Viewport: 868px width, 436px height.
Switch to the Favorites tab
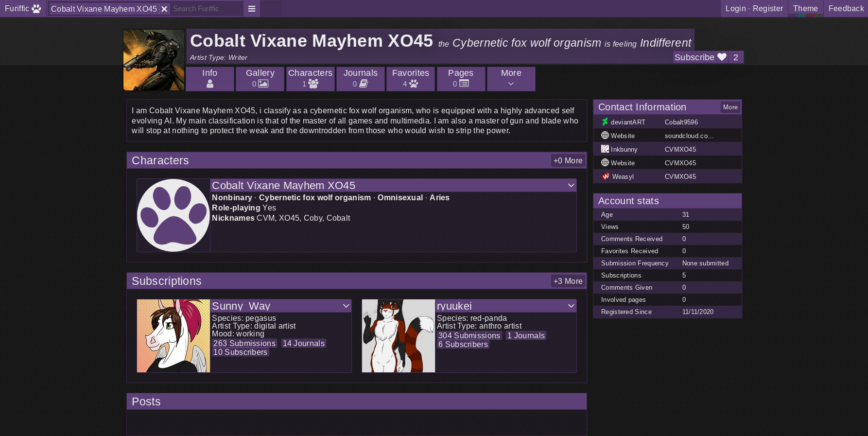[411, 78]
